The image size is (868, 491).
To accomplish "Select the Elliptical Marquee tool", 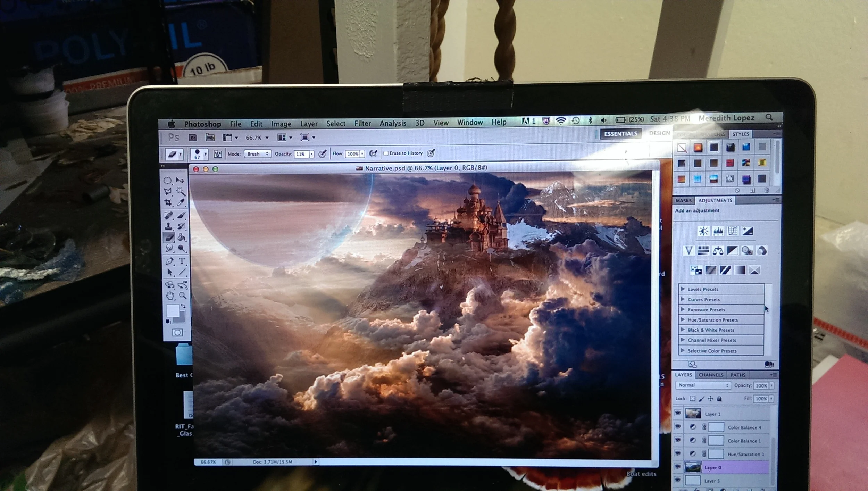I will click(168, 181).
